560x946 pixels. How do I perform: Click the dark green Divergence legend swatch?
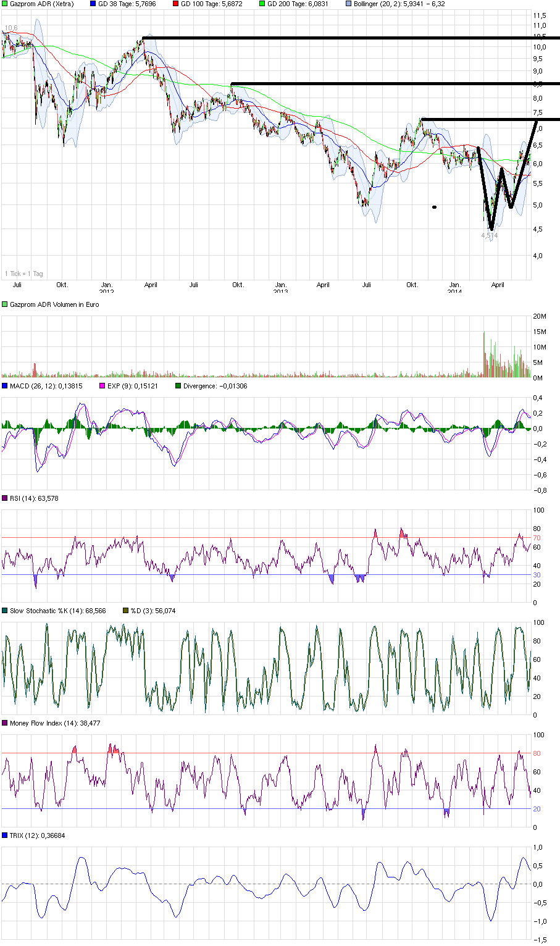pyautogui.click(x=178, y=386)
